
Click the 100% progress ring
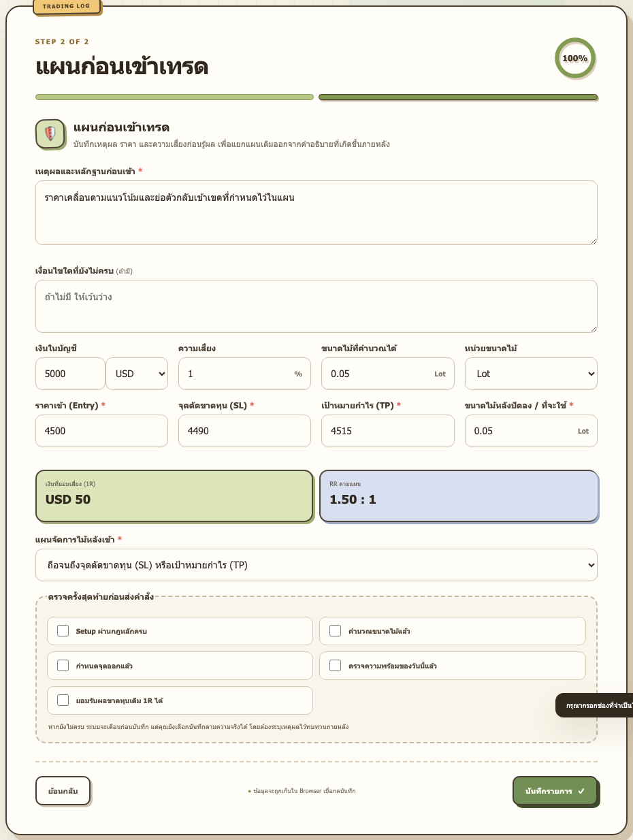tap(574, 58)
